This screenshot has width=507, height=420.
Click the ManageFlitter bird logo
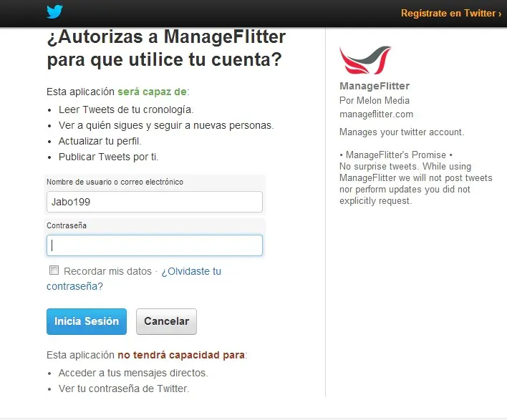coord(365,60)
